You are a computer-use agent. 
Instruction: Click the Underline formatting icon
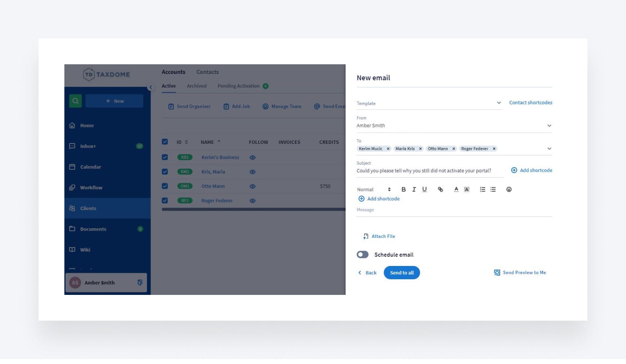coord(424,190)
